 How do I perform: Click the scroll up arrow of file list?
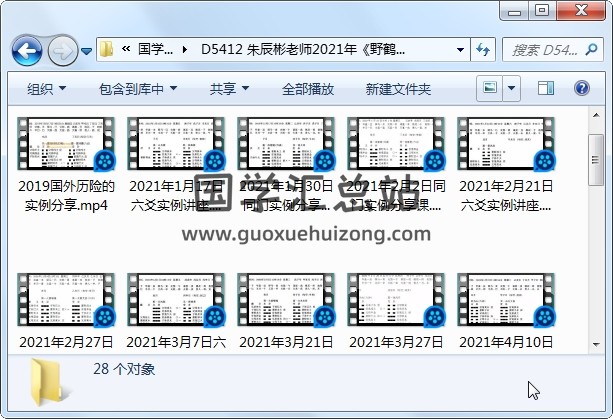596,115
